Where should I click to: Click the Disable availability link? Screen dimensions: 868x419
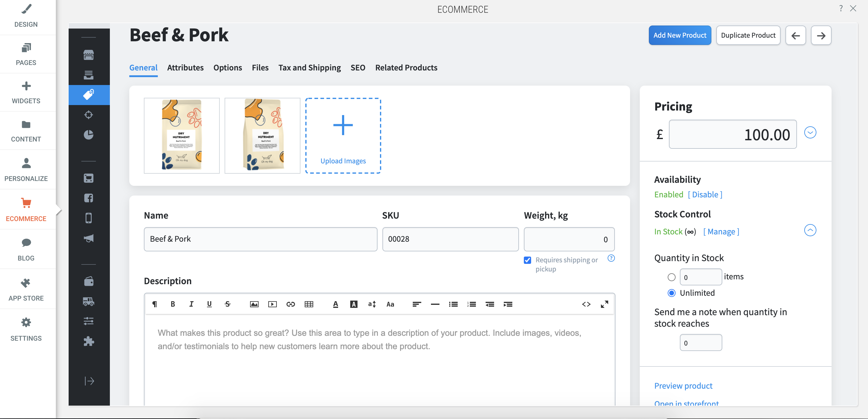(x=704, y=194)
